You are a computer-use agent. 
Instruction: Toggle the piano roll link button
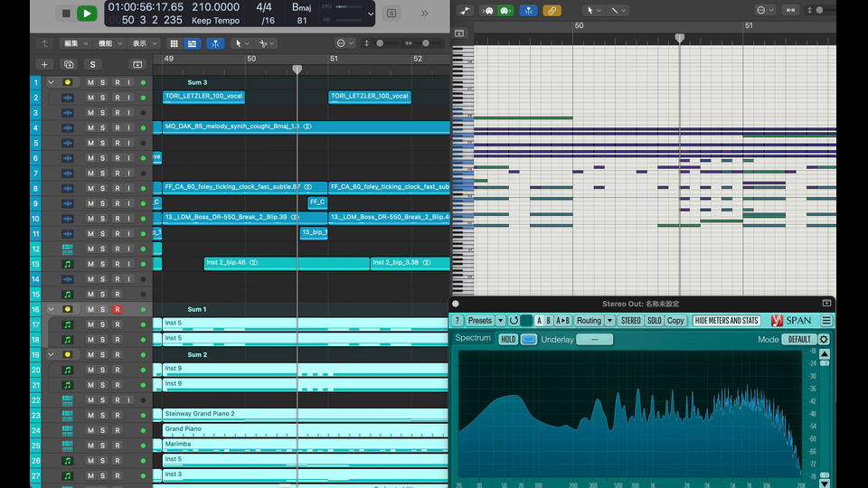pyautogui.click(x=552, y=11)
